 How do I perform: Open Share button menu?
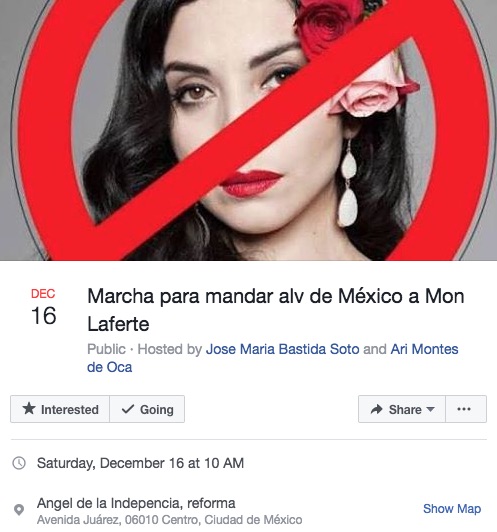point(402,409)
